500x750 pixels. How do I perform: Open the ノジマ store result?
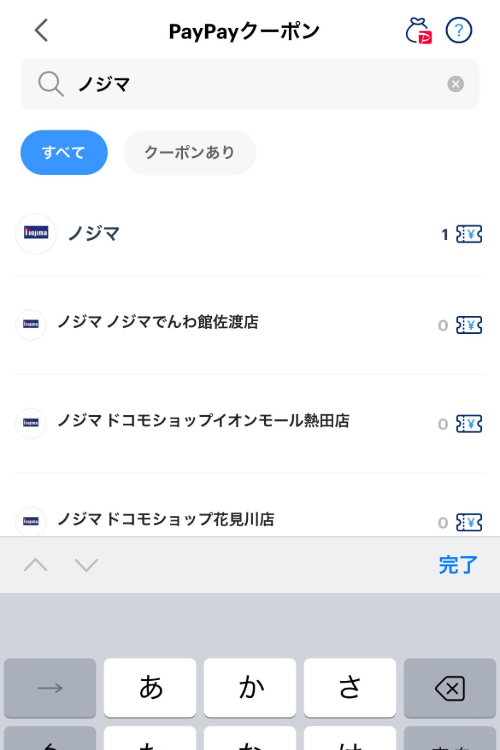250,234
